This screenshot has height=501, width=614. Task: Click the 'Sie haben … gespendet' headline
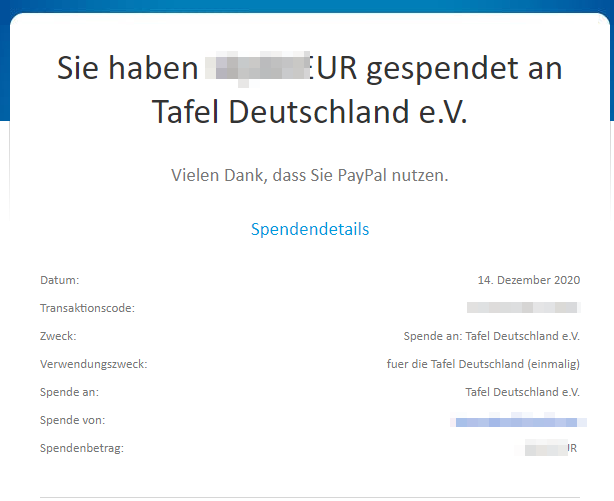(x=310, y=90)
